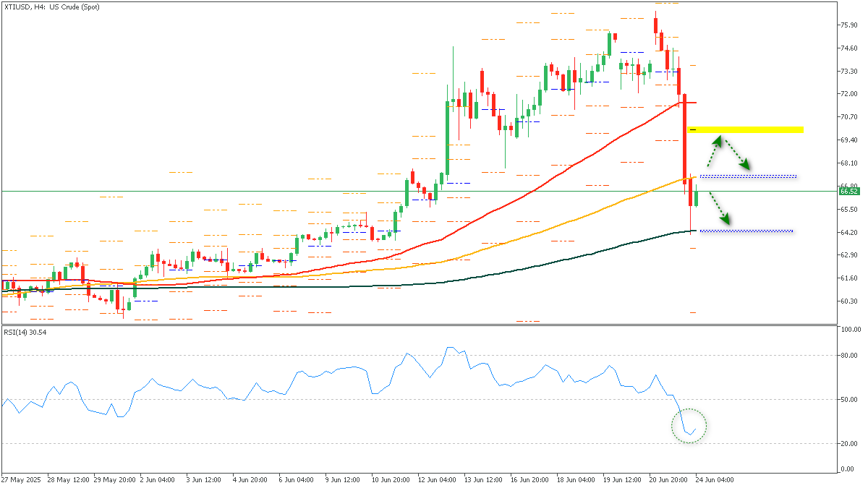Click the 16 Jun 20:00 time label
Viewport: 868px width, 488px height.
529,479
